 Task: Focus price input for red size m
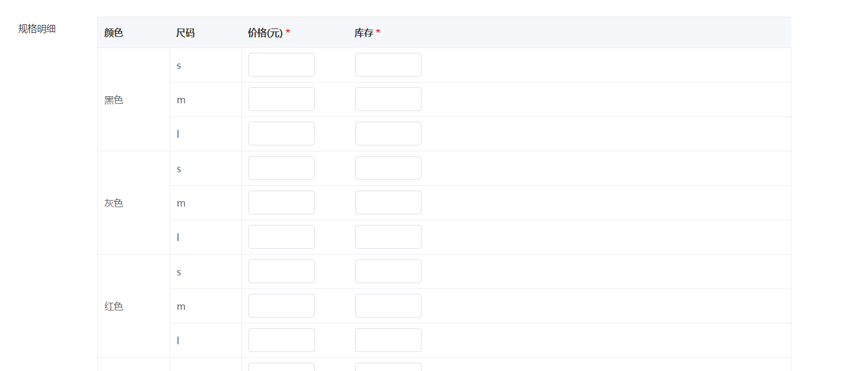[282, 306]
